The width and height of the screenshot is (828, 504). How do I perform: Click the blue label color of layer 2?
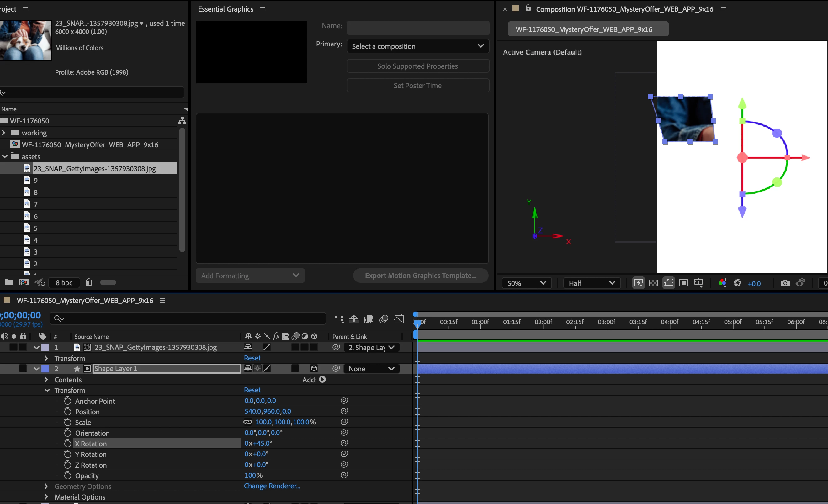click(45, 369)
